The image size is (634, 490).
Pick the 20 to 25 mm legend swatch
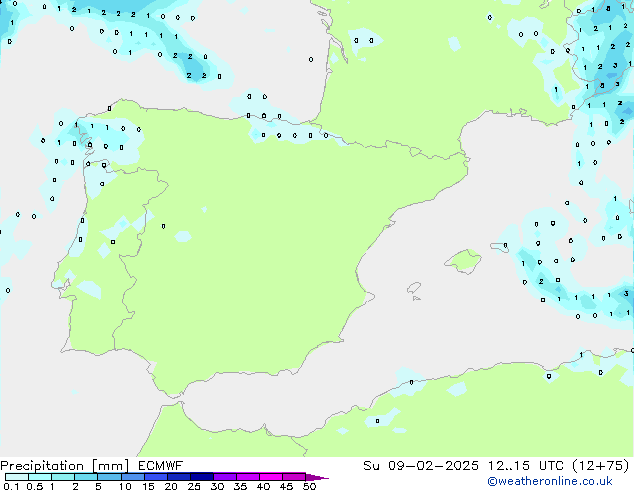coord(178,477)
